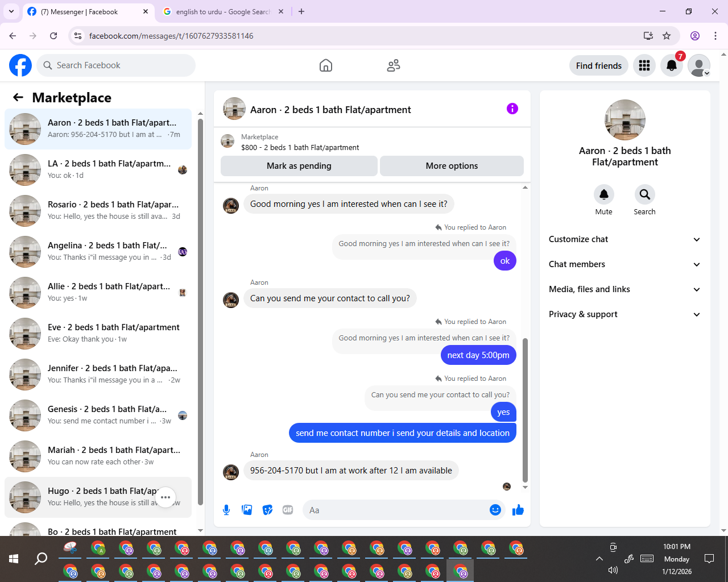Click 'Can you send me your contact' message

click(330, 298)
